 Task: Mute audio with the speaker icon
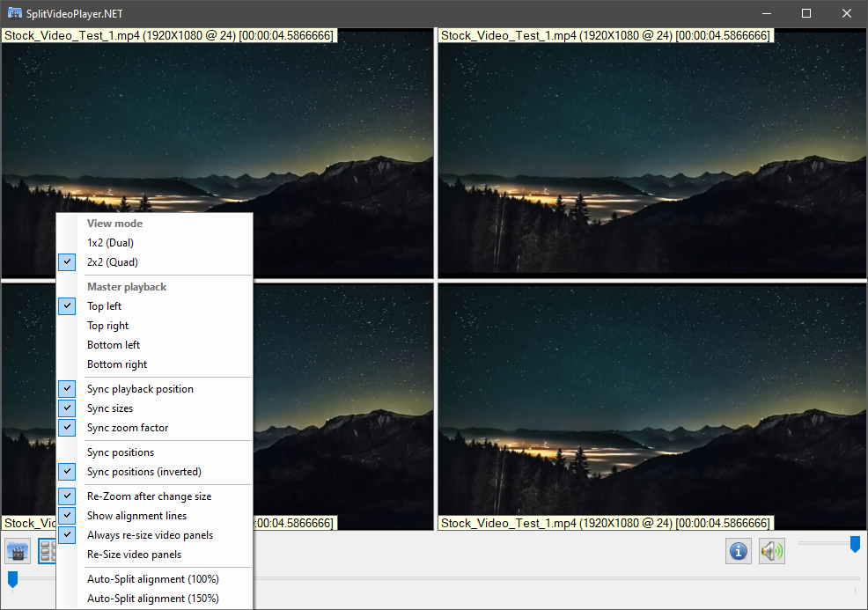pyautogui.click(x=772, y=551)
